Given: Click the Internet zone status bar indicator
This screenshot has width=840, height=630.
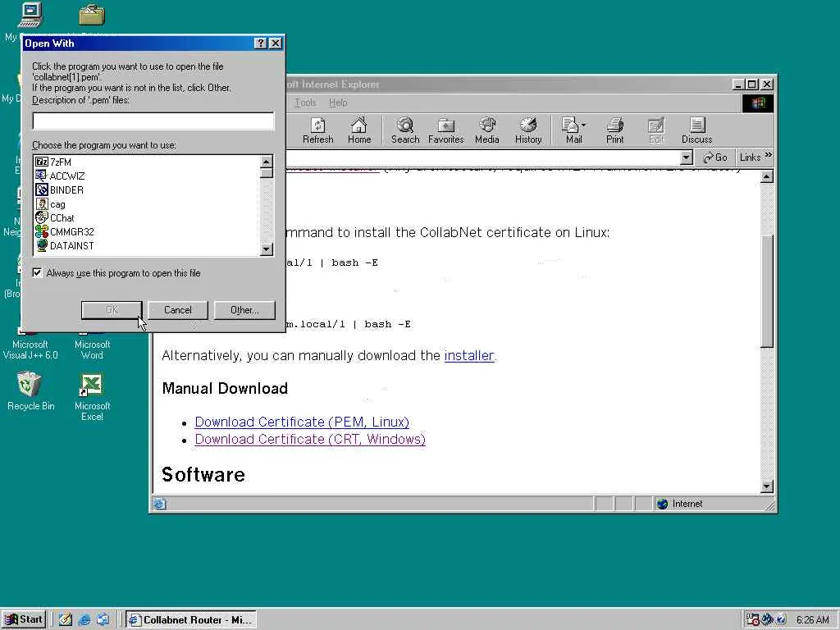Looking at the screenshot, I should pyautogui.click(x=680, y=504).
